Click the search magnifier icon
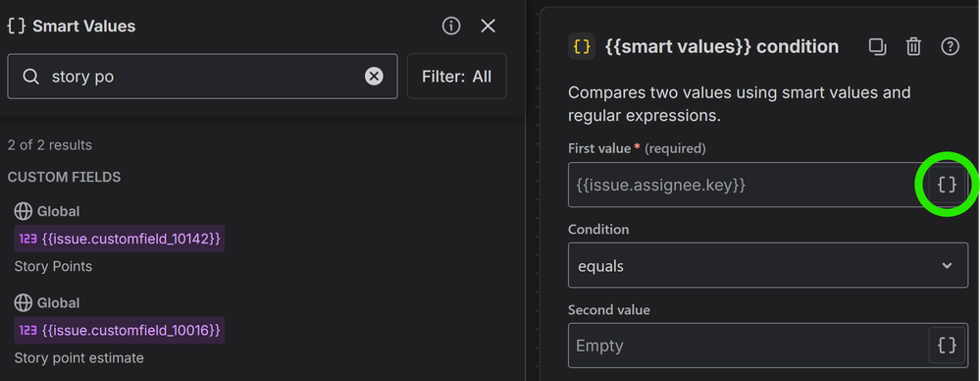The height and width of the screenshot is (381, 980). point(30,77)
